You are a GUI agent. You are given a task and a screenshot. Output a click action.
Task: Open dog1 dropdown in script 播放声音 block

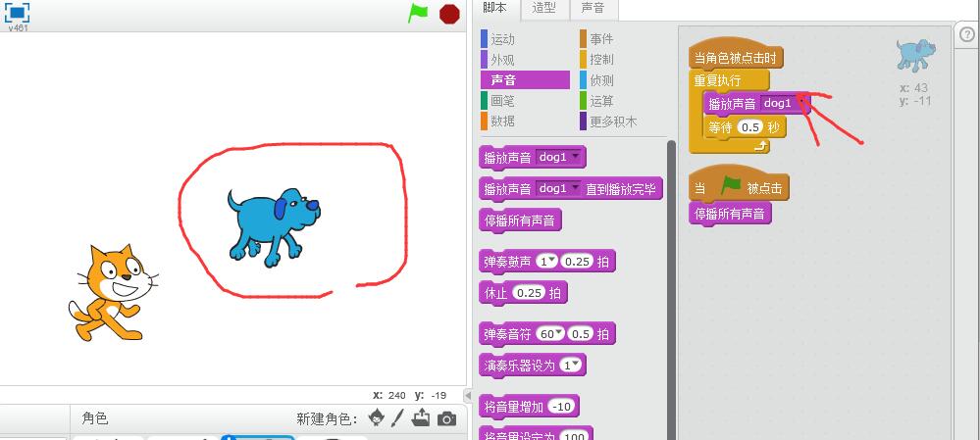(799, 103)
